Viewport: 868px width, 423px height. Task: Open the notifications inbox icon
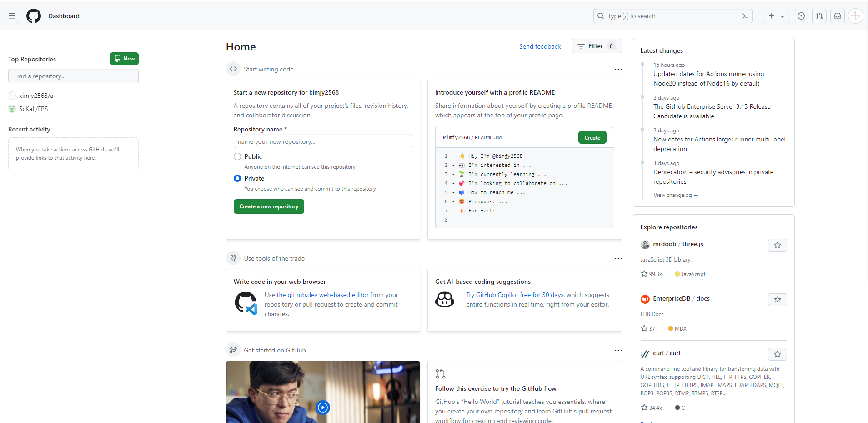[x=837, y=16]
